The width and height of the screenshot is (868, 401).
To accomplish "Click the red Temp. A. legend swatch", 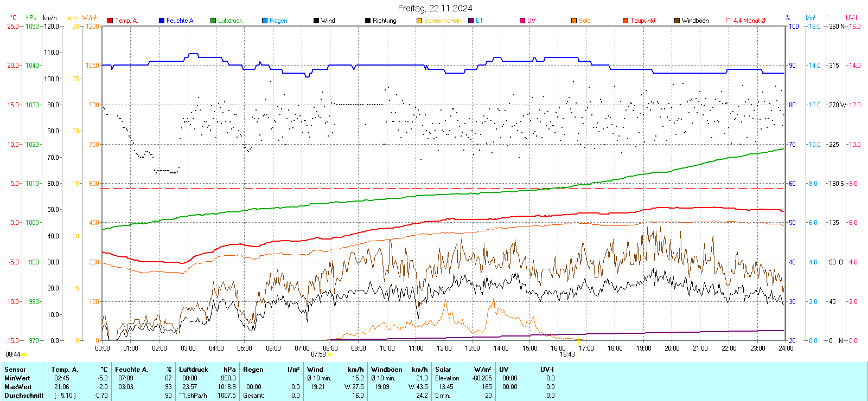I will coord(110,21).
